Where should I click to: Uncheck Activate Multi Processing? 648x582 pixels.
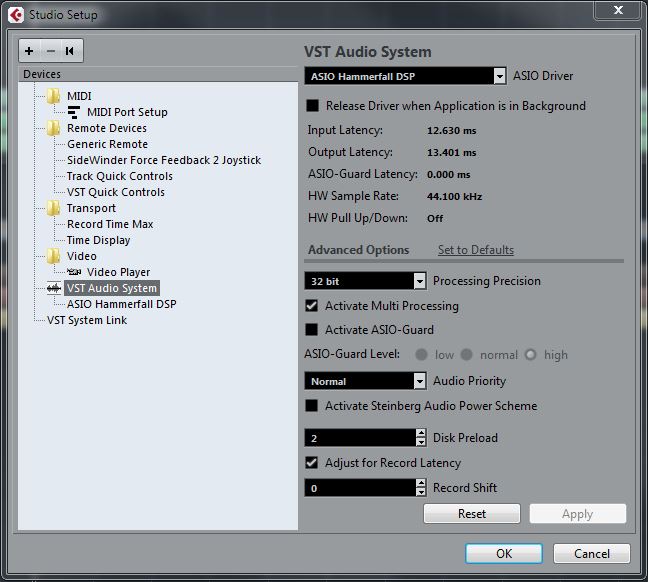click(x=312, y=306)
